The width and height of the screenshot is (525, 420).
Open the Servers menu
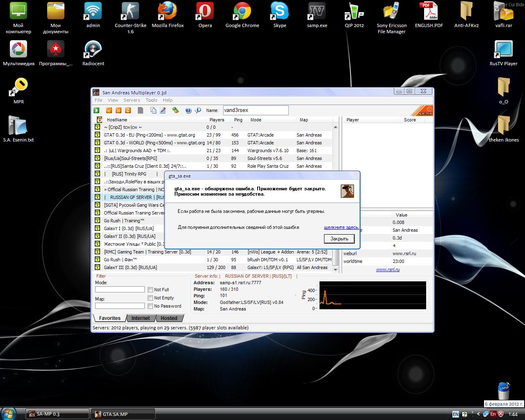132,100
